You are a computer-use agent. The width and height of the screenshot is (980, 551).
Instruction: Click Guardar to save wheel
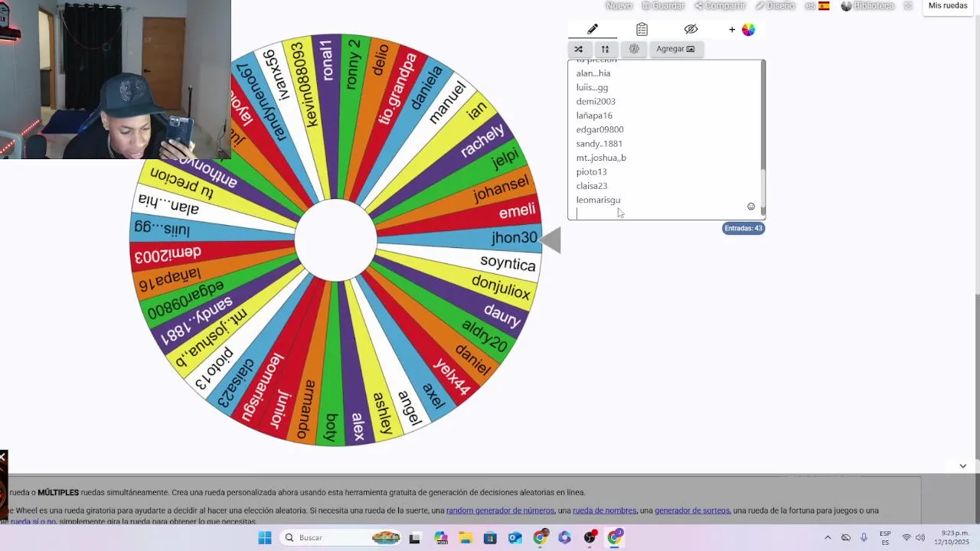663,5
